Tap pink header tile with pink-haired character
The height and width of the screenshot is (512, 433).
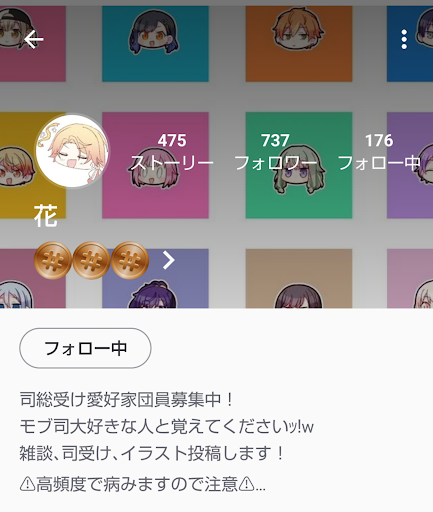155,165
